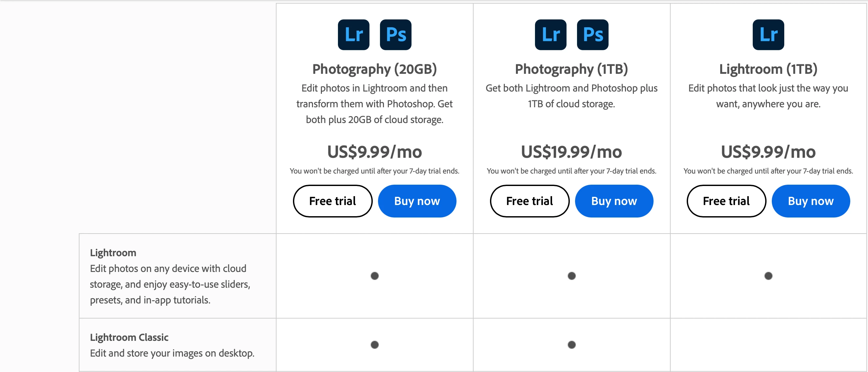Click the Photoshop icon in Photography (20GB) plan
The width and height of the screenshot is (868, 372).
click(x=396, y=35)
